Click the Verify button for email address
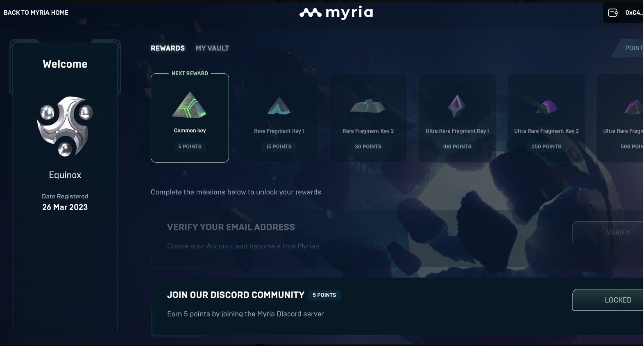Image resolution: width=644 pixels, height=346 pixels. coord(608,232)
